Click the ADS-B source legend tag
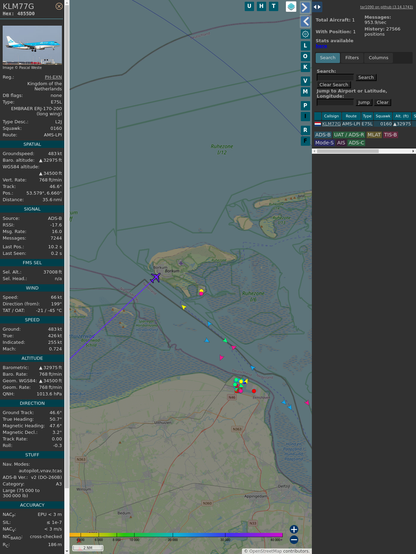The width and height of the screenshot is (416, 554). point(323,135)
